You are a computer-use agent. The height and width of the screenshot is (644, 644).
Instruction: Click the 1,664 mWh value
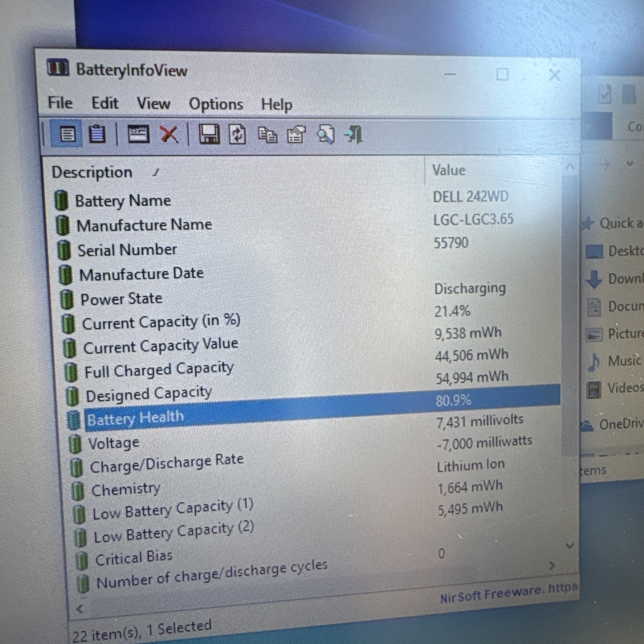[x=470, y=487]
